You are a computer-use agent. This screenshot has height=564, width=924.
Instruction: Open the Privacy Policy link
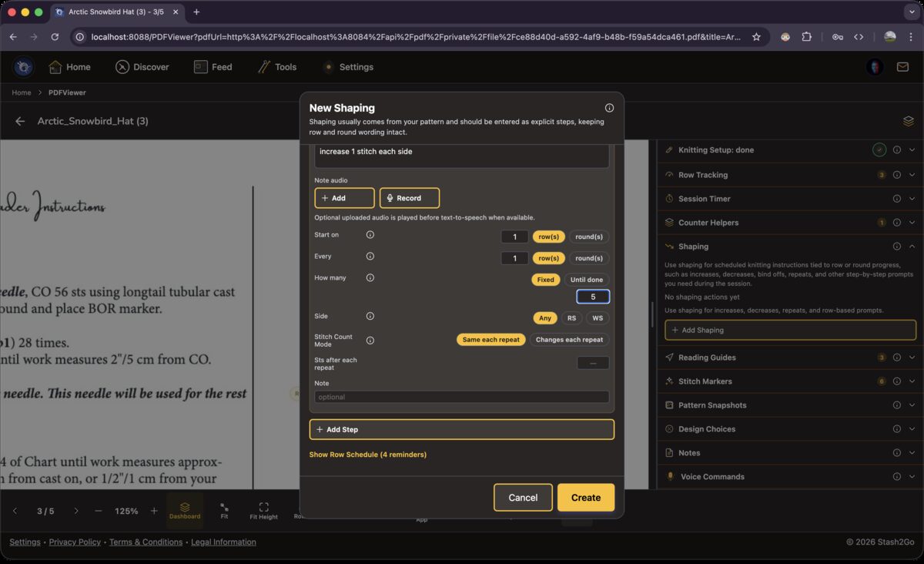pos(75,542)
